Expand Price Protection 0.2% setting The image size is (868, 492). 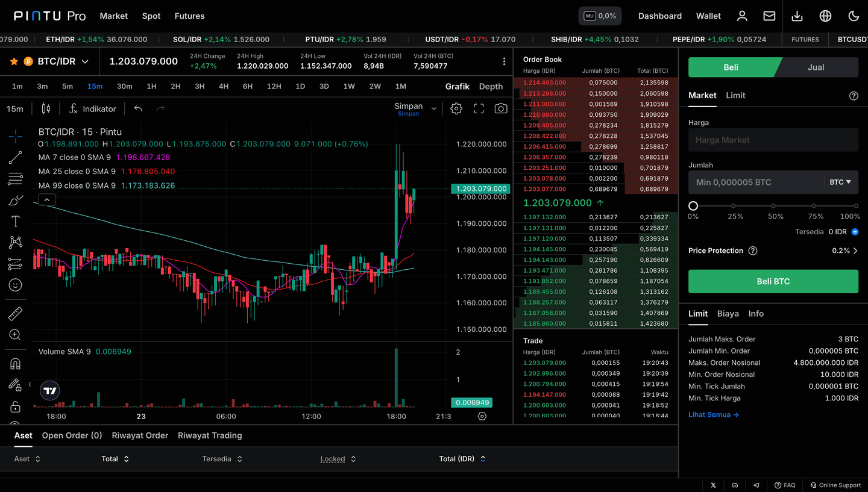click(855, 251)
